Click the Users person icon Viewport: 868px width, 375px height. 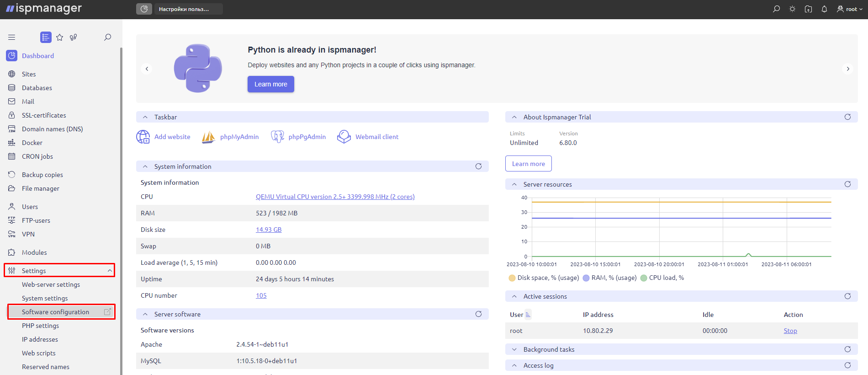12,207
